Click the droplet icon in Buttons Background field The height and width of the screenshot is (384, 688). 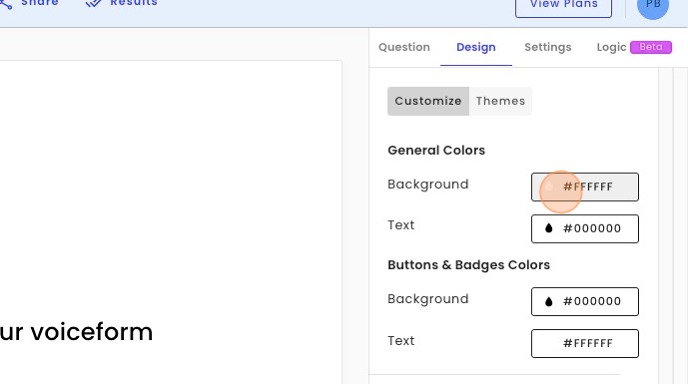coord(548,301)
